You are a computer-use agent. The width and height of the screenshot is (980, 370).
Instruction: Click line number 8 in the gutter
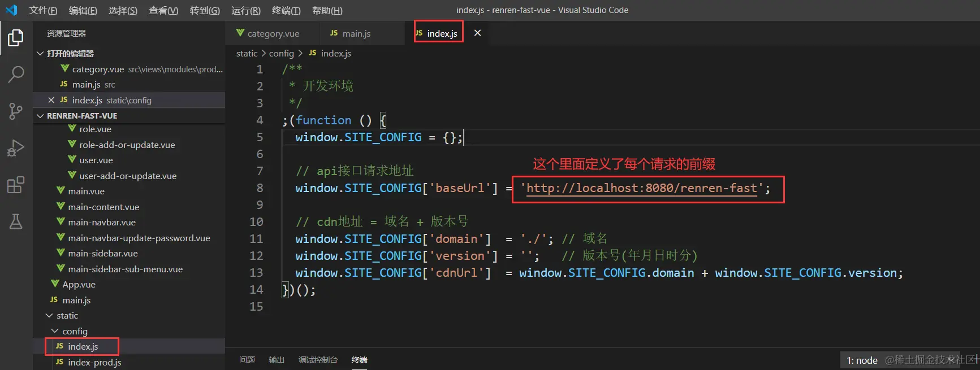pyautogui.click(x=260, y=188)
